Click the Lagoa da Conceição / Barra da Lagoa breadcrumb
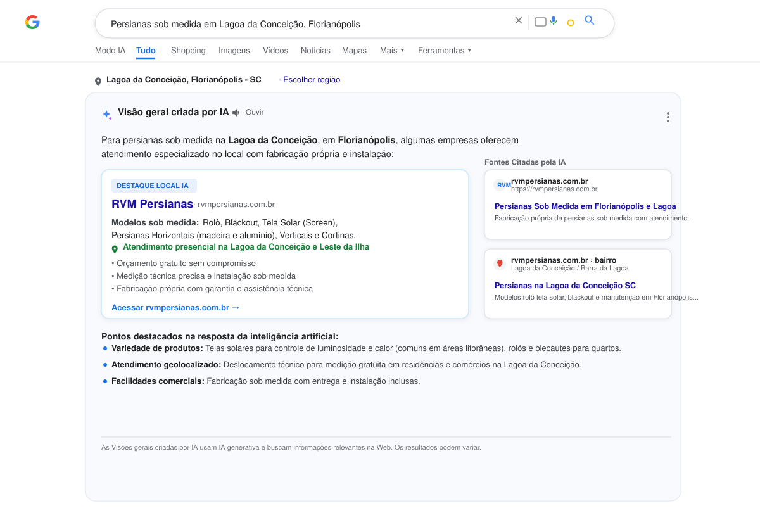The height and width of the screenshot is (532, 760). [x=570, y=268]
